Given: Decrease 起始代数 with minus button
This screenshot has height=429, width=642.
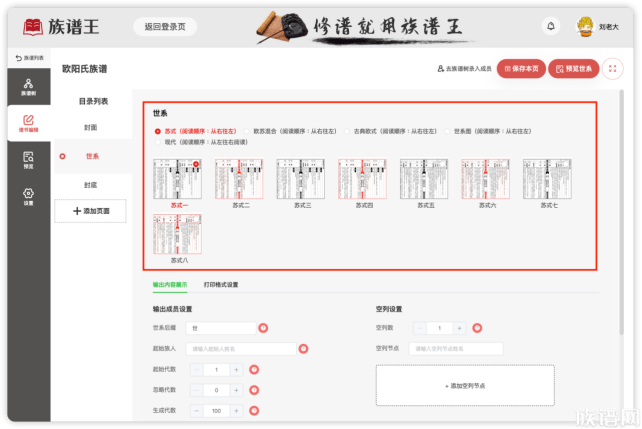Looking at the screenshot, I should click(x=197, y=370).
